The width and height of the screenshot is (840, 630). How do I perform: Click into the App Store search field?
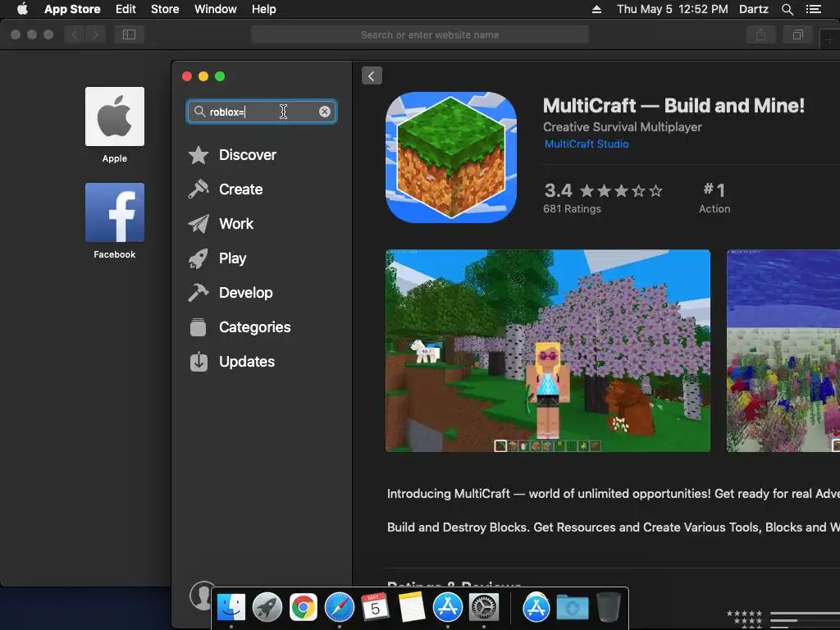pos(262,112)
